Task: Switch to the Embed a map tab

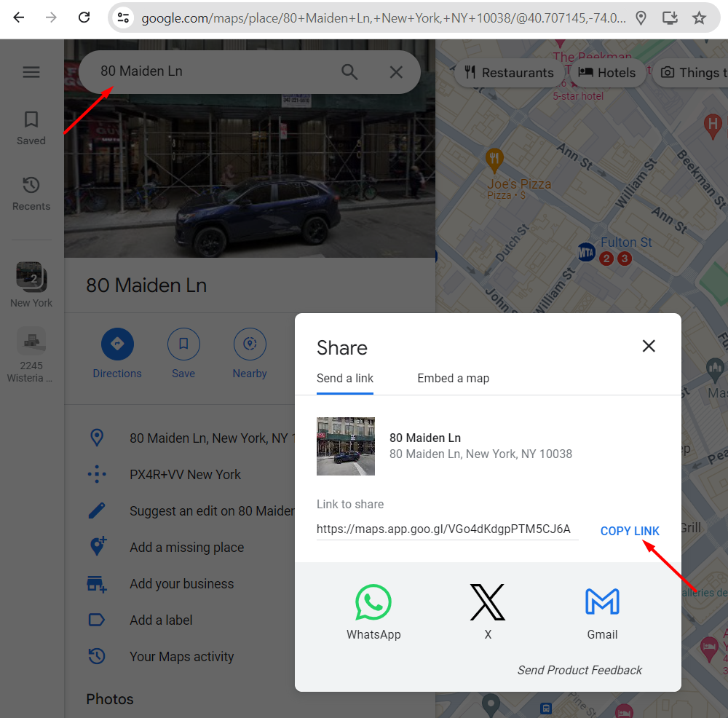Action: coord(453,379)
